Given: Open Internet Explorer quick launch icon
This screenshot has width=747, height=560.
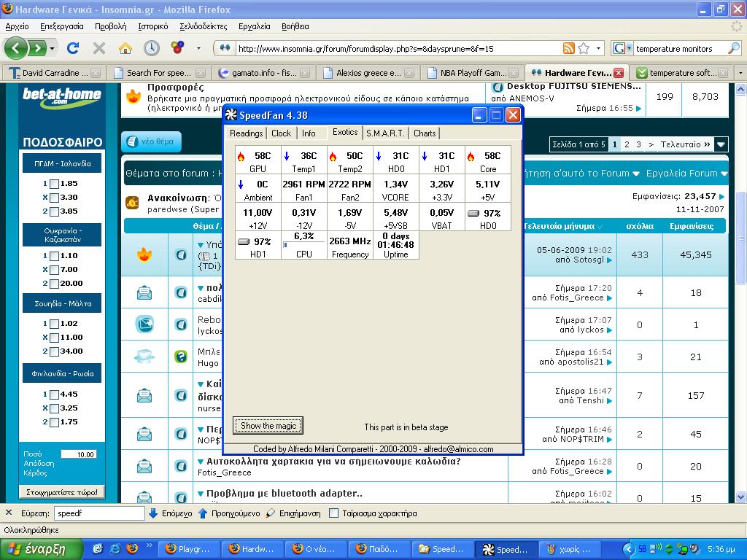Looking at the screenshot, I should point(115,549).
